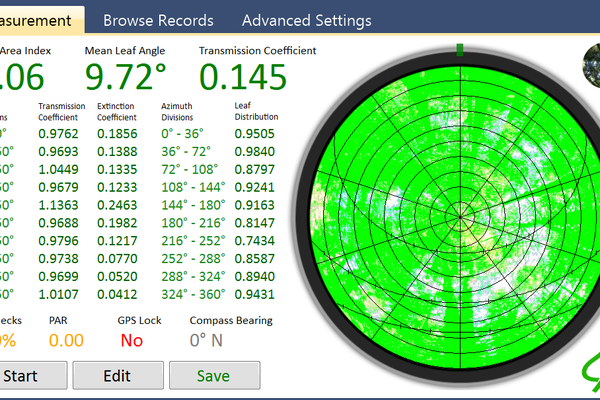The image size is (600, 400).
Task: Select the 180° - 216° azimuth division
Action: coord(193,223)
